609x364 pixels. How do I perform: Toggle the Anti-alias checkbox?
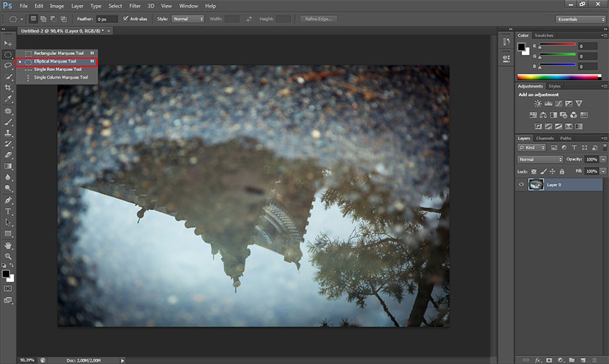point(125,19)
